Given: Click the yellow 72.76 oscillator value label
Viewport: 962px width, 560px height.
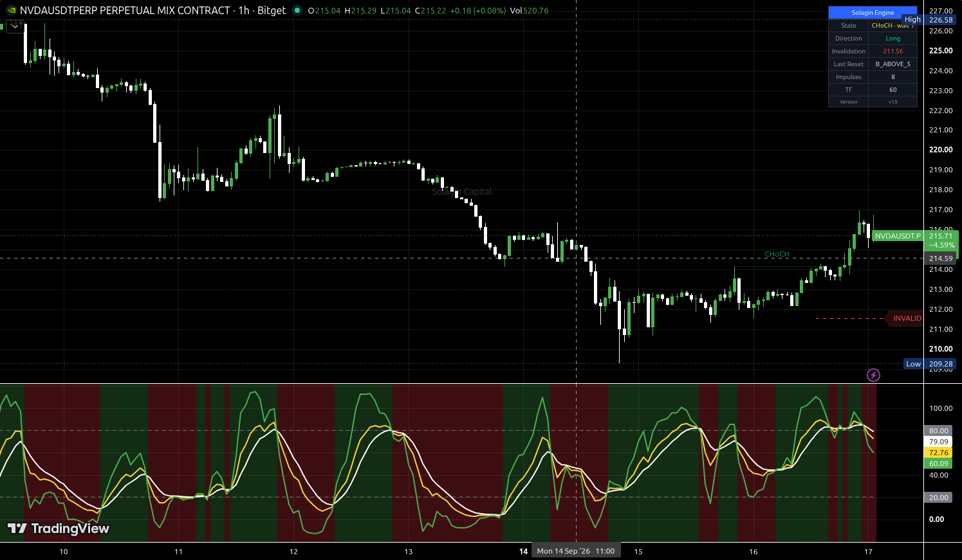Looking at the screenshot, I should [938, 453].
